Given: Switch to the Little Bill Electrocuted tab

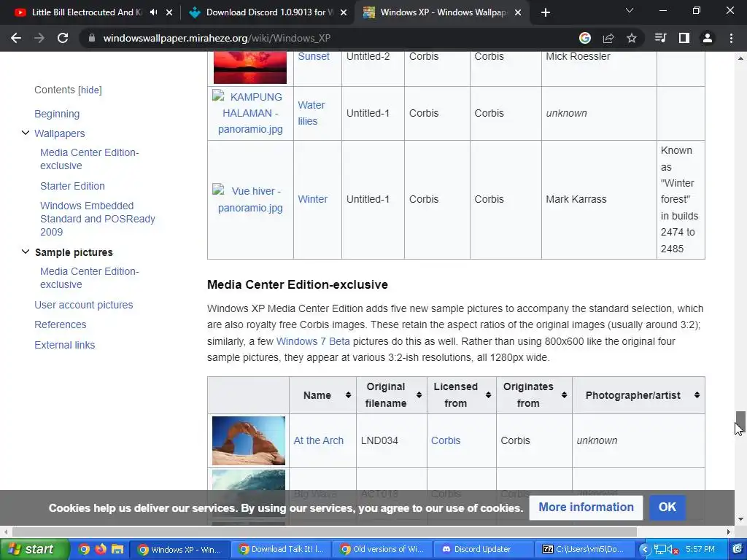Looking at the screenshot, I should click(86, 12).
